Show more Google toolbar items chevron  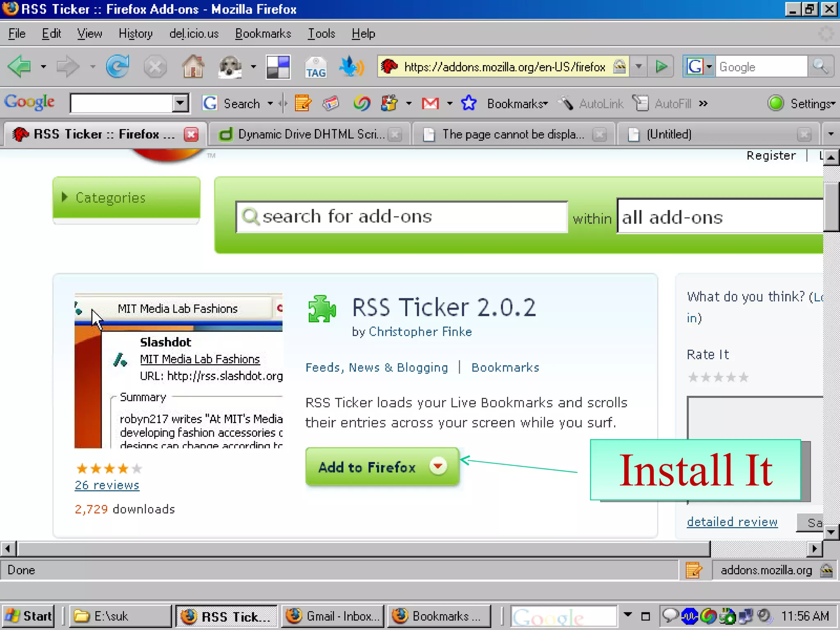click(703, 103)
